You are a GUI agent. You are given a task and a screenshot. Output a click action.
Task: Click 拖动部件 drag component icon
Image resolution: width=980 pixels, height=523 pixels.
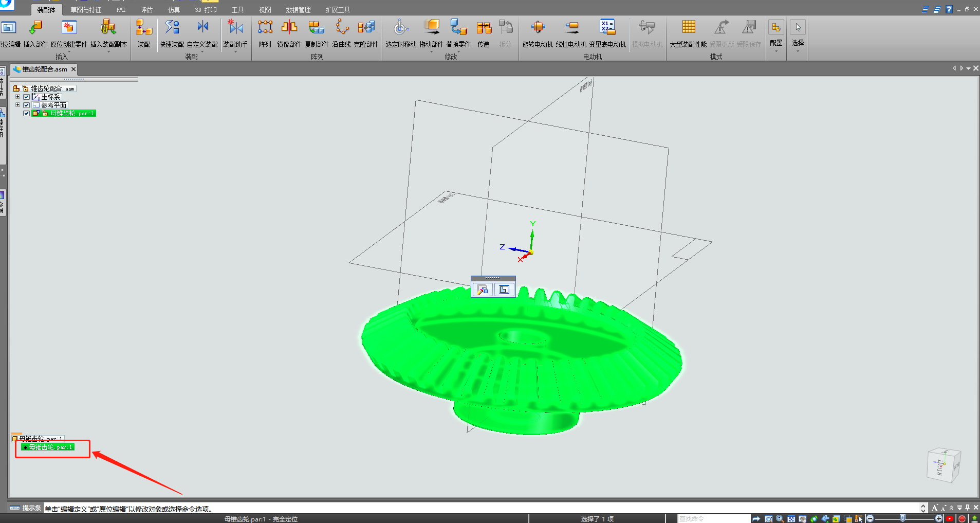431,28
